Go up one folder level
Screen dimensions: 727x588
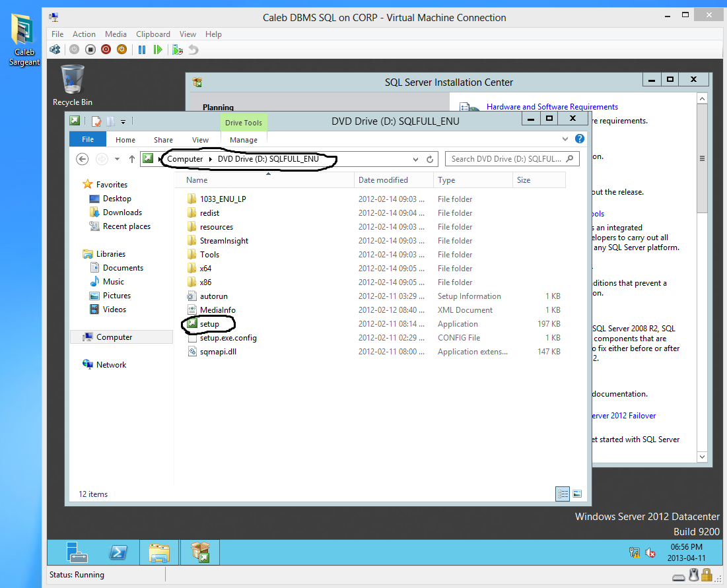(x=132, y=159)
